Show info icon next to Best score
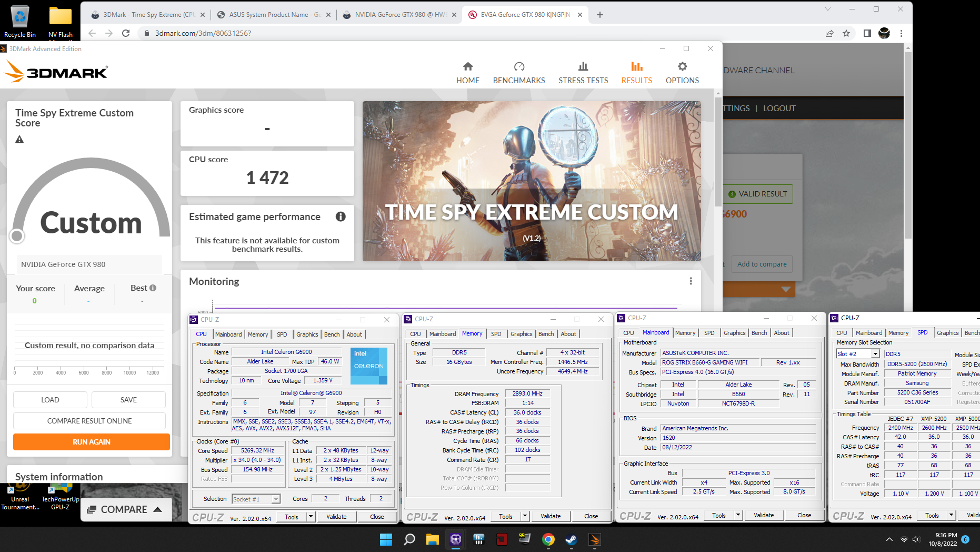 (153, 288)
